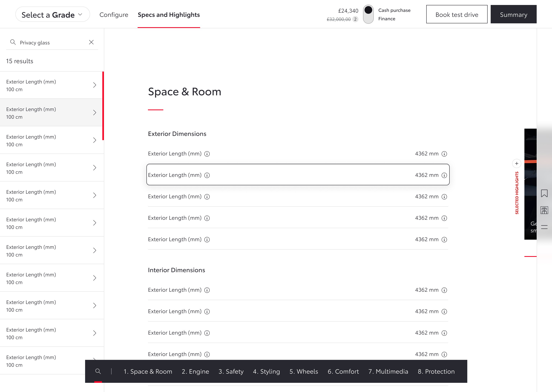Jump to the 4. Styling section
The width and height of the screenshot is (552, 392).
click(x=266, y=371)
